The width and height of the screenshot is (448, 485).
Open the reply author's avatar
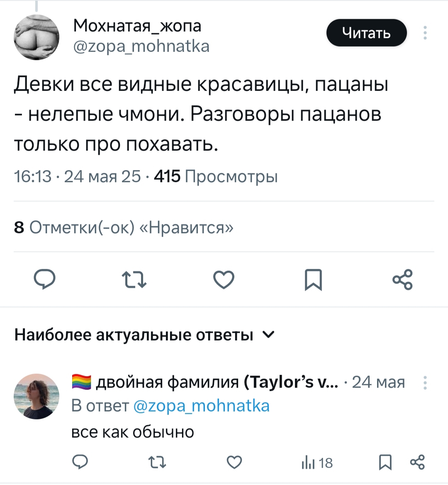(x=37, y=396)
